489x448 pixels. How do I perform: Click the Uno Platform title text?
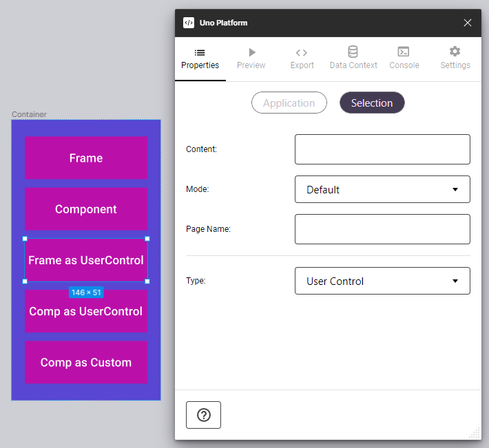tap(223, 23)
